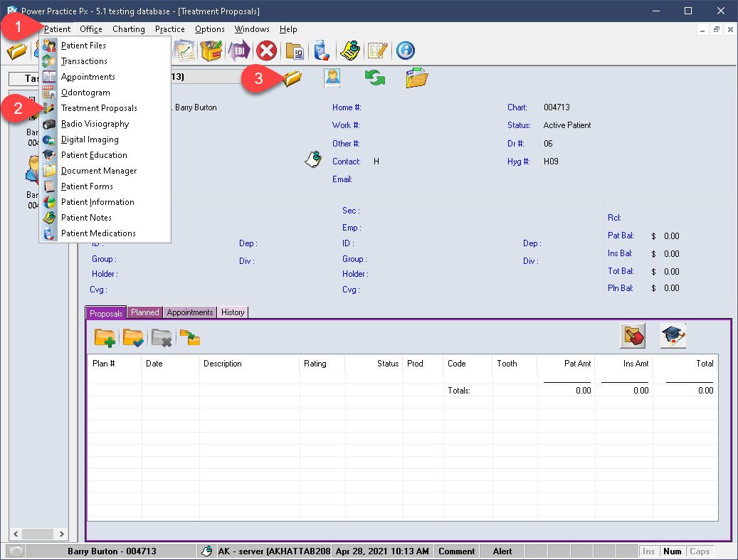The height and width of the screenshot is (560, 738).
Task: Choose Treatment Proposals menu entry
Action: click(105, 108)
